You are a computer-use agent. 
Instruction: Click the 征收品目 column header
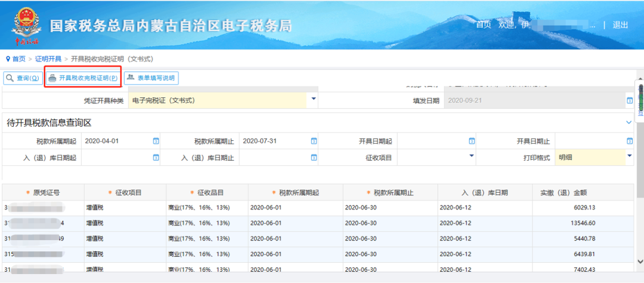click(208, 192)
